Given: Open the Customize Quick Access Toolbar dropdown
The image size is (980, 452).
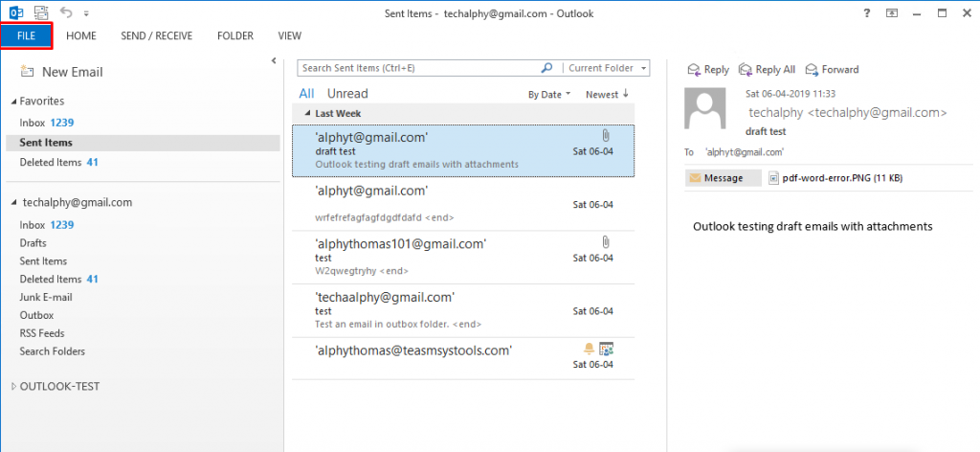Looking at the screenshot, I should point(86,12).
